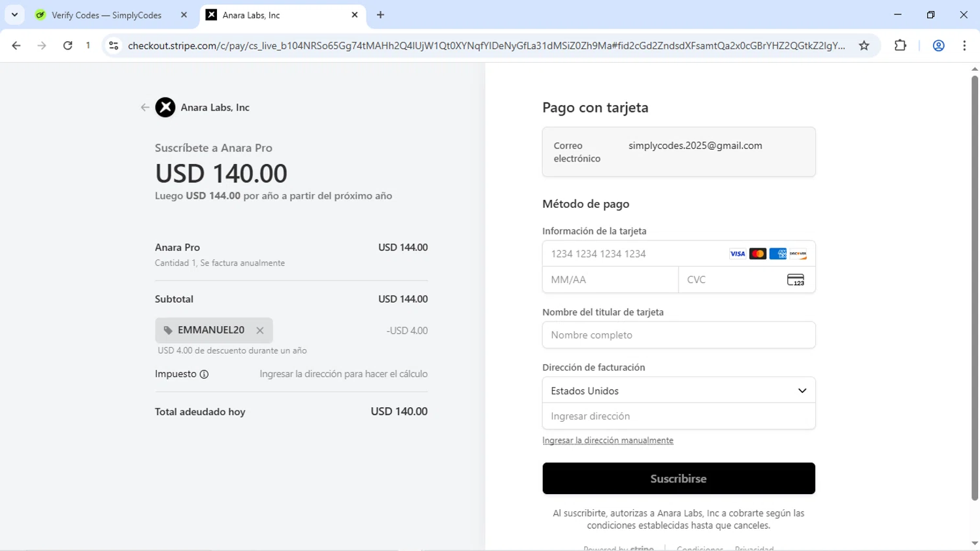Close the Anara Labs tab

(355, 15)
